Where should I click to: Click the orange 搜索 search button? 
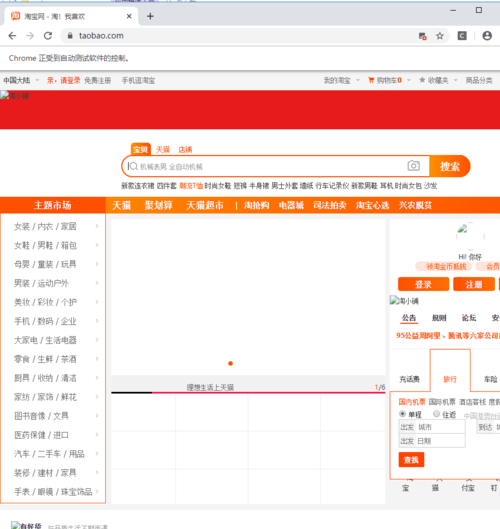pos(450,166)
